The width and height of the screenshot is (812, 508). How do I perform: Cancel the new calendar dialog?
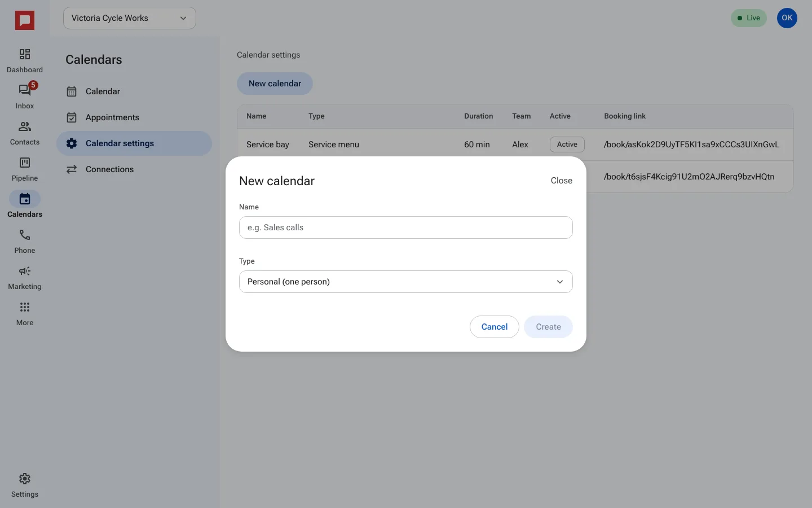(495, 327)
